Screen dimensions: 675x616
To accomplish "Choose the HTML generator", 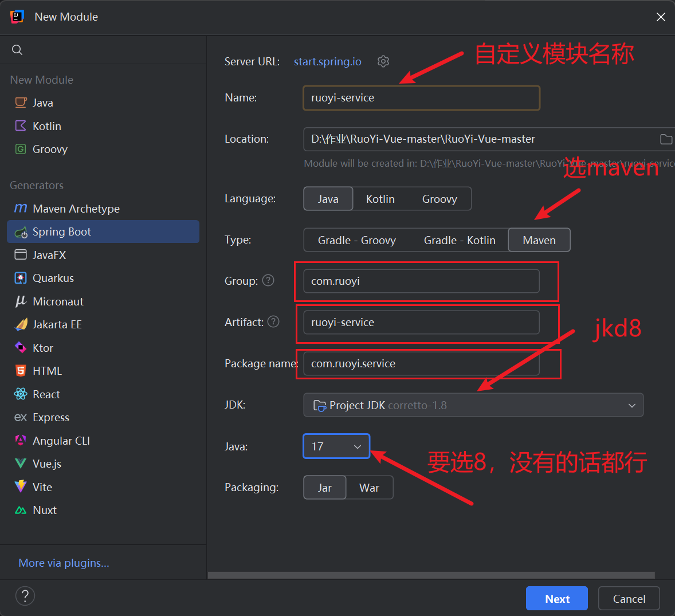I will (103, 371).
